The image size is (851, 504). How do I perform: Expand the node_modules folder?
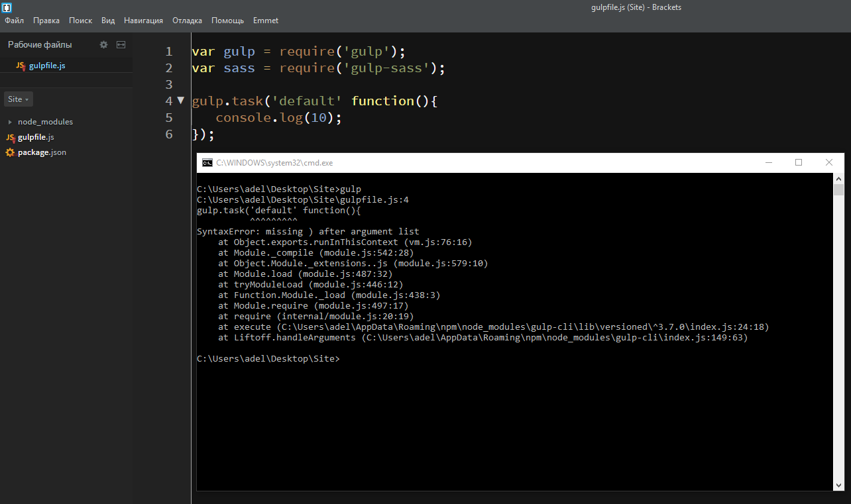[x=10, y=122]
